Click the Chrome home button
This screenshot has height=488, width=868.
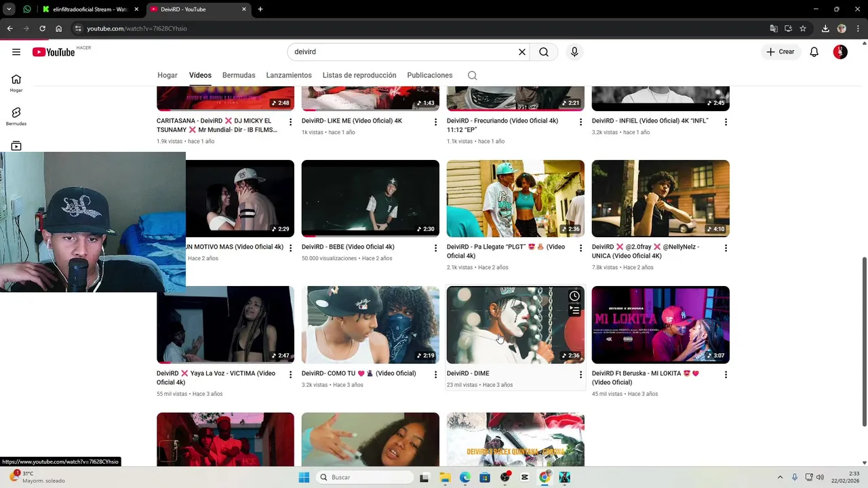point(59,28)
